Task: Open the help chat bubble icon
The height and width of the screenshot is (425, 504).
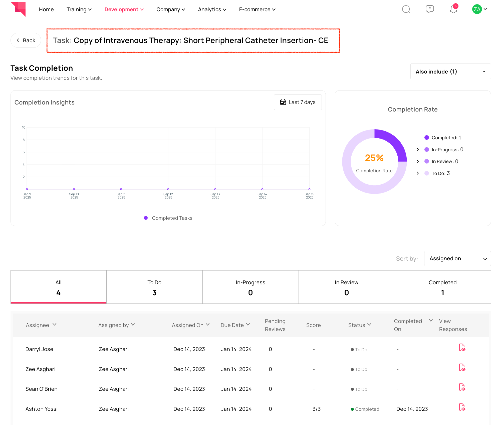Action: tap(429, 9)
